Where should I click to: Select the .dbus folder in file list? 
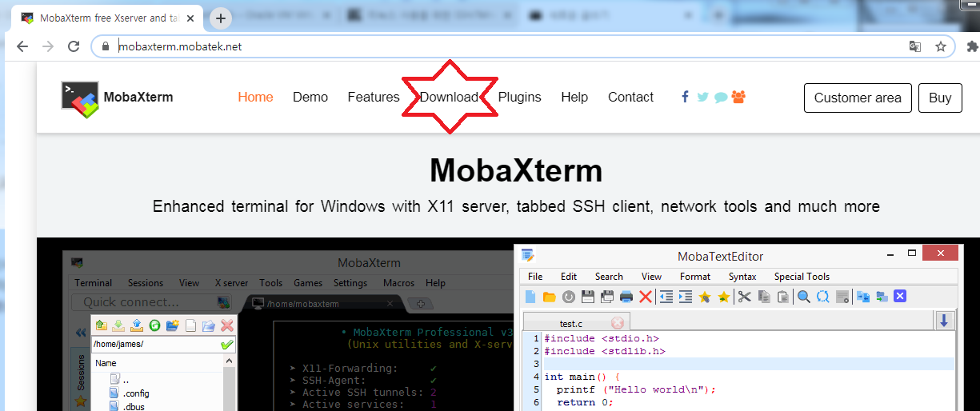(126, 407)
